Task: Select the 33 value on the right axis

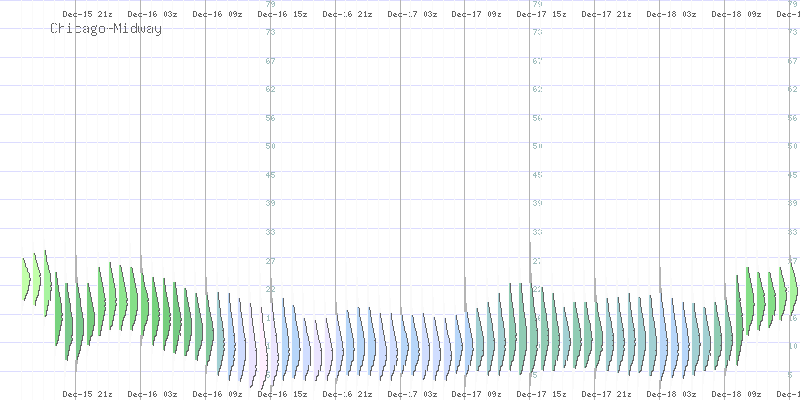Action: coord(791,232)
